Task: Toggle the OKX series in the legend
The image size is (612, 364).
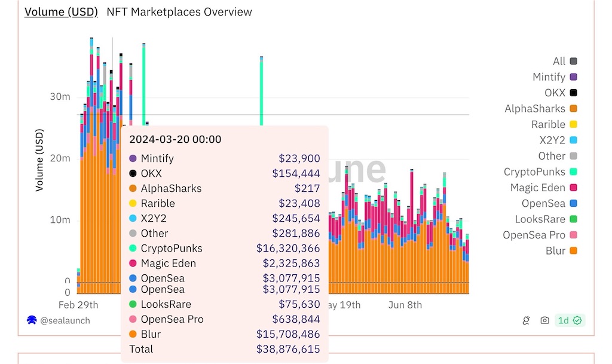Action: [561, 93]
